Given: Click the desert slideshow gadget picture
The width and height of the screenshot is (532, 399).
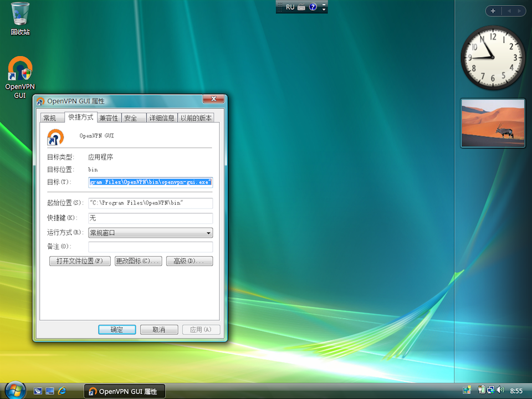Looking at the screenshot, I should (493, 123).
